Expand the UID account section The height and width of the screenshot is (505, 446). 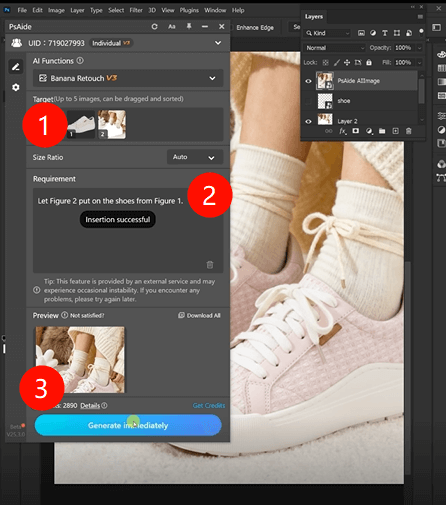click(218, 43)
